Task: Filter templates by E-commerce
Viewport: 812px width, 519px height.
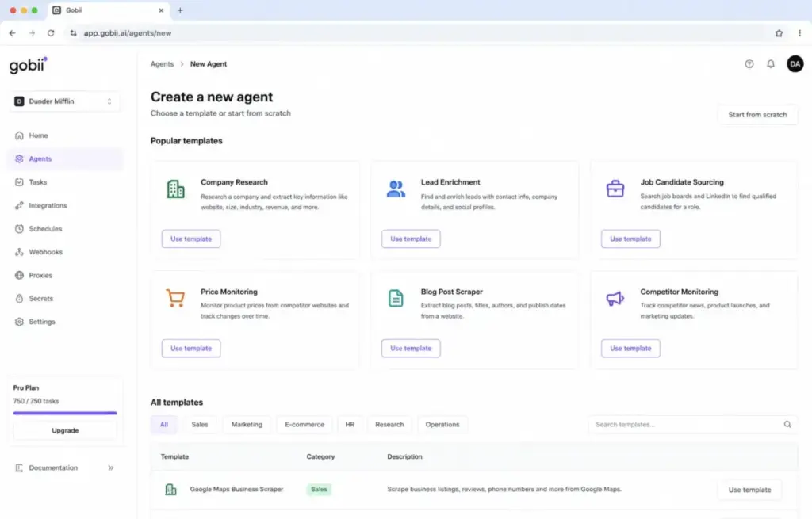Action: pos(304,424)
